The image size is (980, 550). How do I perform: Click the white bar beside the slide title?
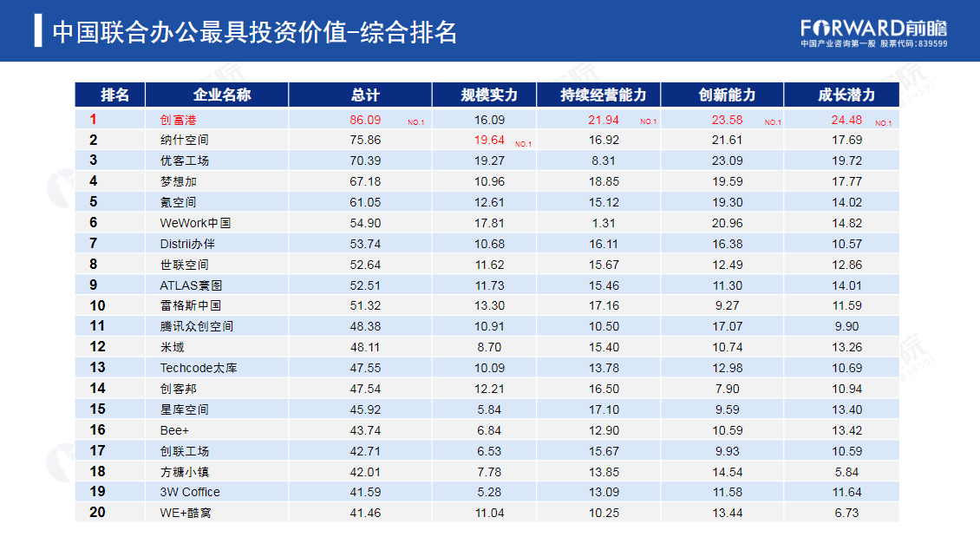click(38, 30)
